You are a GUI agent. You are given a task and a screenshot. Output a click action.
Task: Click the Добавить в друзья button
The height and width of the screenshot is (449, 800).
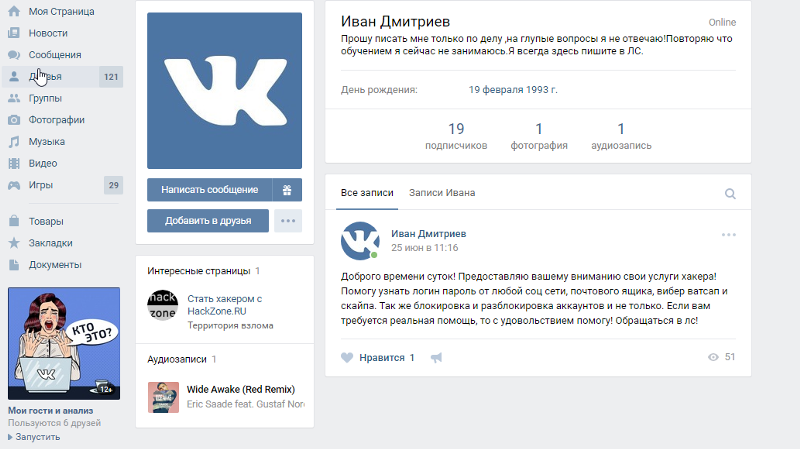pyautogui.click(x=208, y=221)
